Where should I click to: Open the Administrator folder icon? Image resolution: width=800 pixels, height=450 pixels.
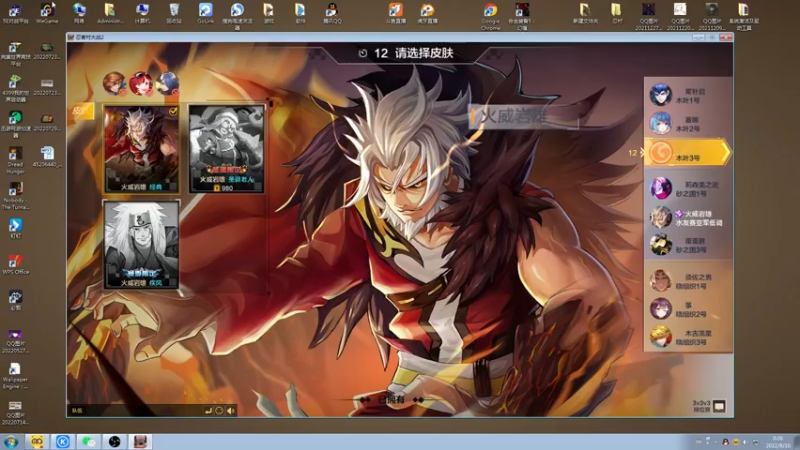click(x=110, y=13)
